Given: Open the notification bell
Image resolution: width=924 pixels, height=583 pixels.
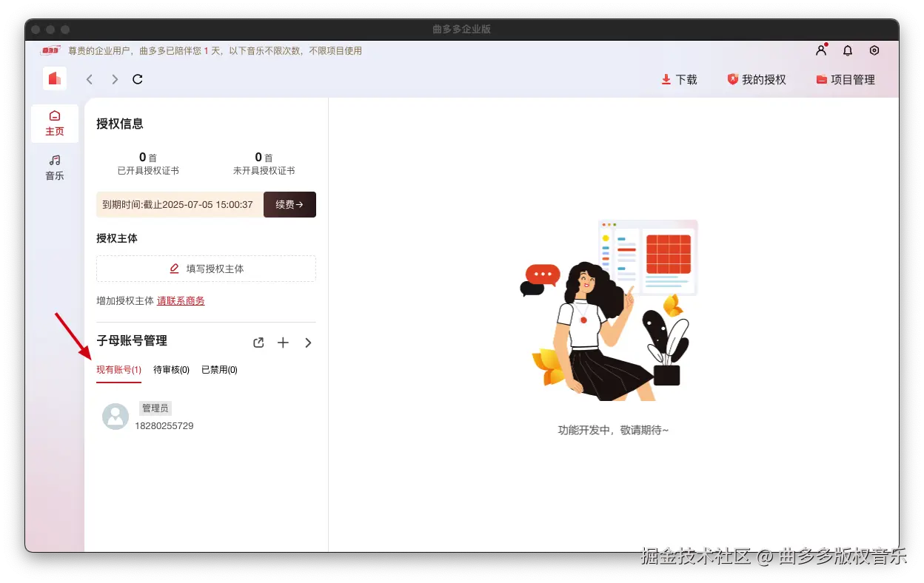Looking at the screenshot, I should click(848, 50).
